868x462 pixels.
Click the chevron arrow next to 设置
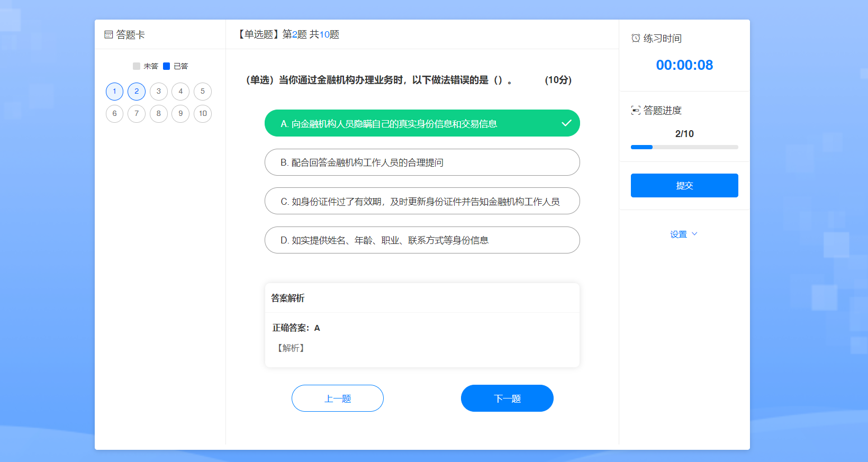click(x=695, y=234)
